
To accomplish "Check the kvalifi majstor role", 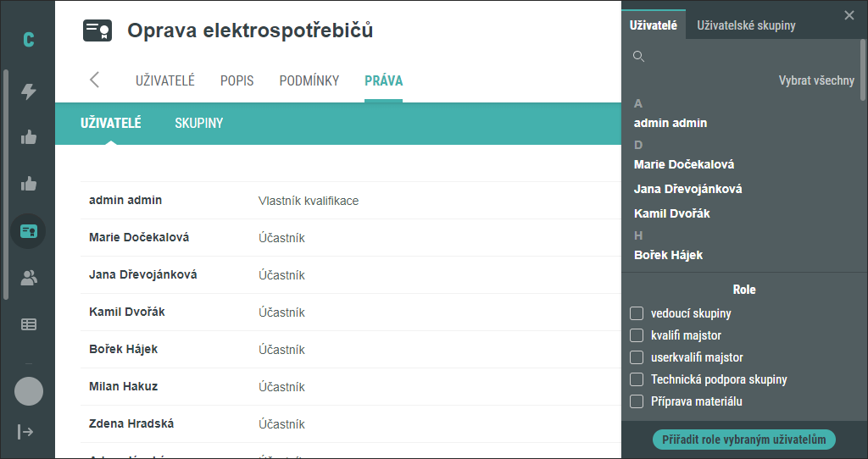I will pyautogui.click(x=637, y=335).
